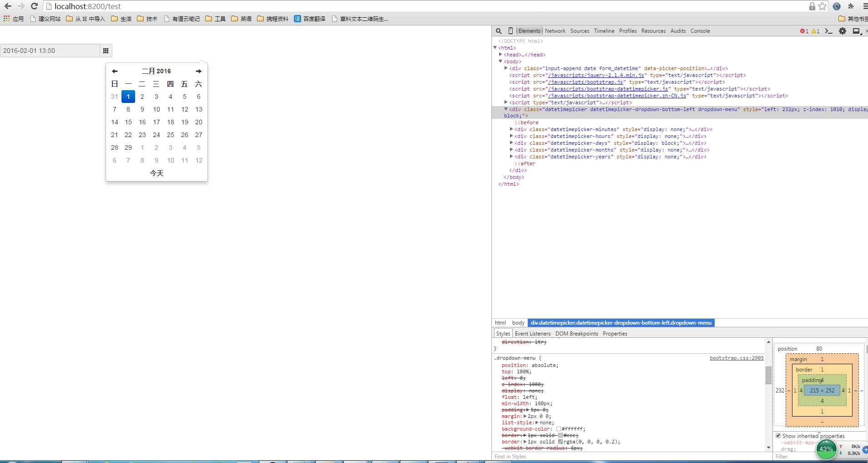The image size is (868, 463).
Task: Click the browser address bar
Action: click(428, 6)
